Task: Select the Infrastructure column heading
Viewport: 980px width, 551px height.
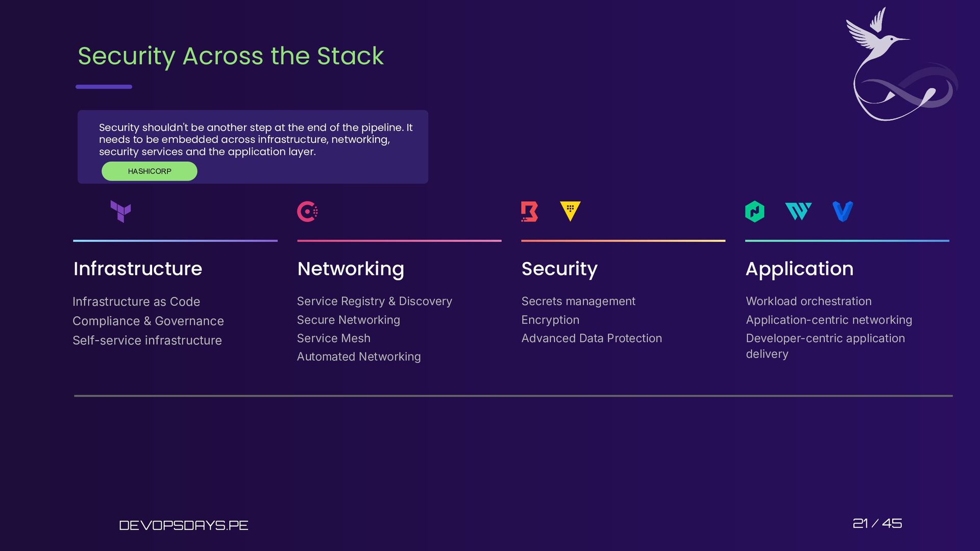Action: (x=138, y=269)
